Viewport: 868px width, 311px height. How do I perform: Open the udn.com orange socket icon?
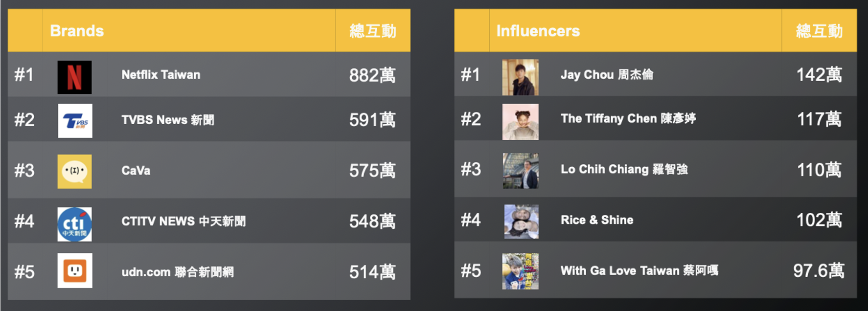click(75, 270)
